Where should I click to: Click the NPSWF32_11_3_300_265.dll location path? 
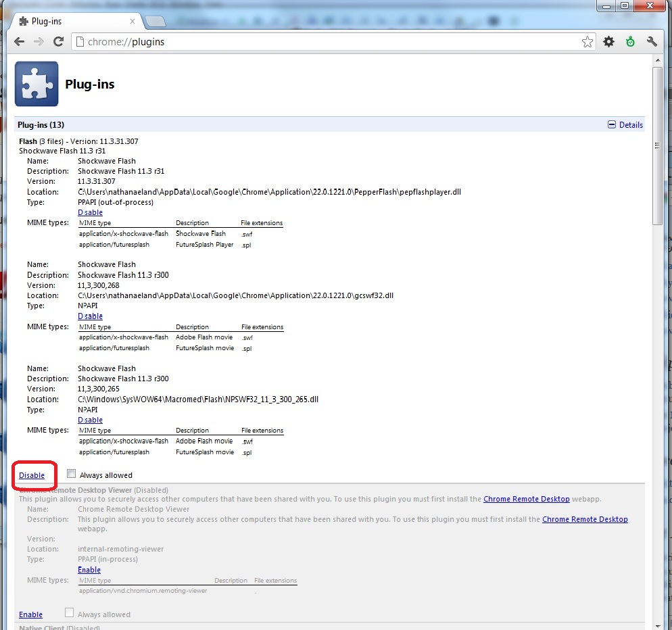(198, 399)
